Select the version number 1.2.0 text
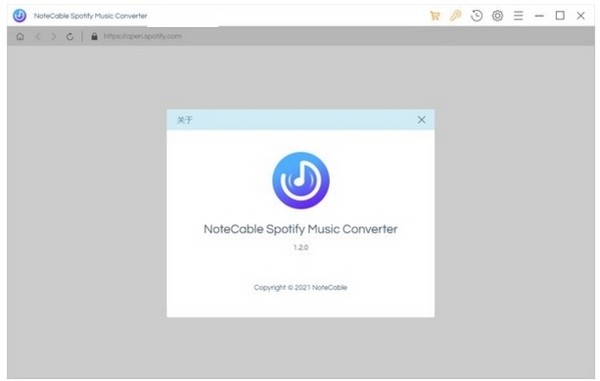 301,247
